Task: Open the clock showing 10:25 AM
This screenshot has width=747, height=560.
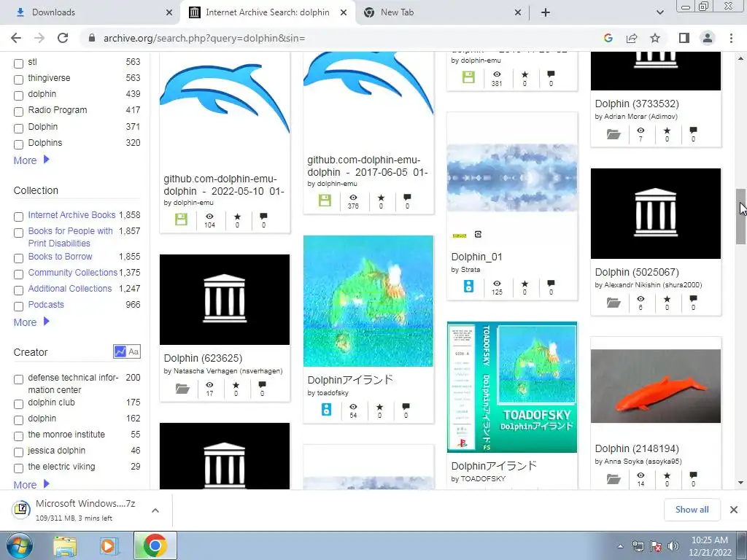Action: tap(709, 546)
